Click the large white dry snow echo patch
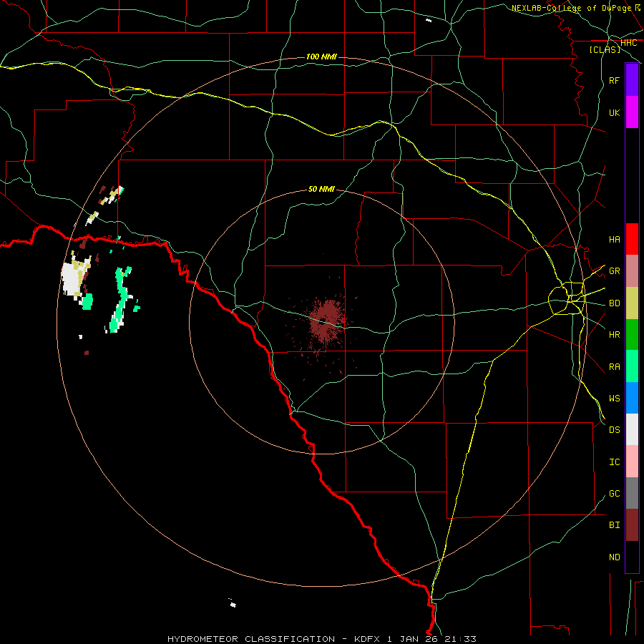 coord(73,278)
